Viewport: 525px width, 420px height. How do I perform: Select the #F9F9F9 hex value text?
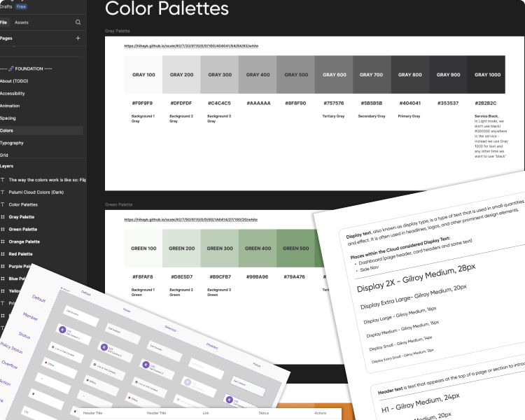142,103
